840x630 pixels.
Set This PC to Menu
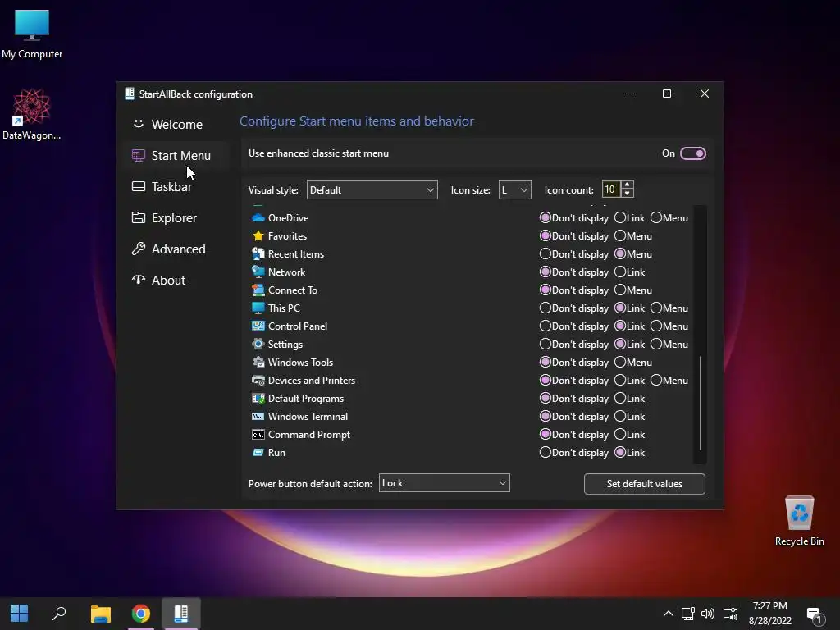(656, 308)
